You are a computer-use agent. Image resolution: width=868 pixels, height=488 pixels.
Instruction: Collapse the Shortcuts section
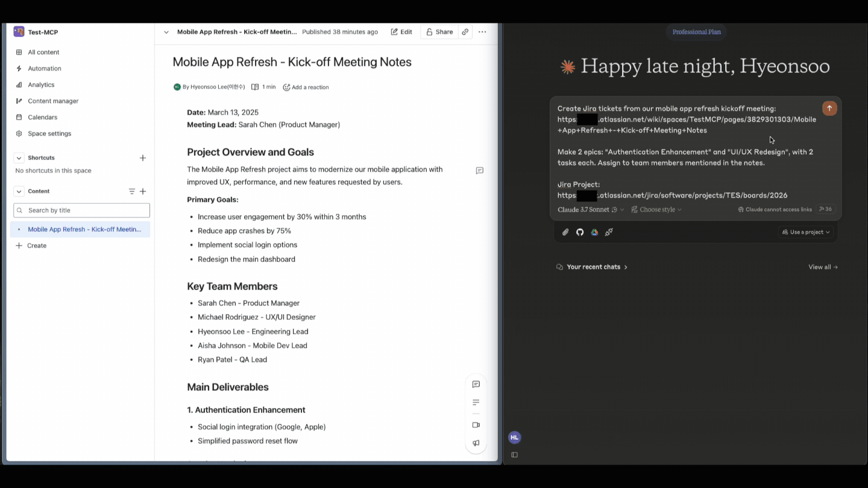19,158
